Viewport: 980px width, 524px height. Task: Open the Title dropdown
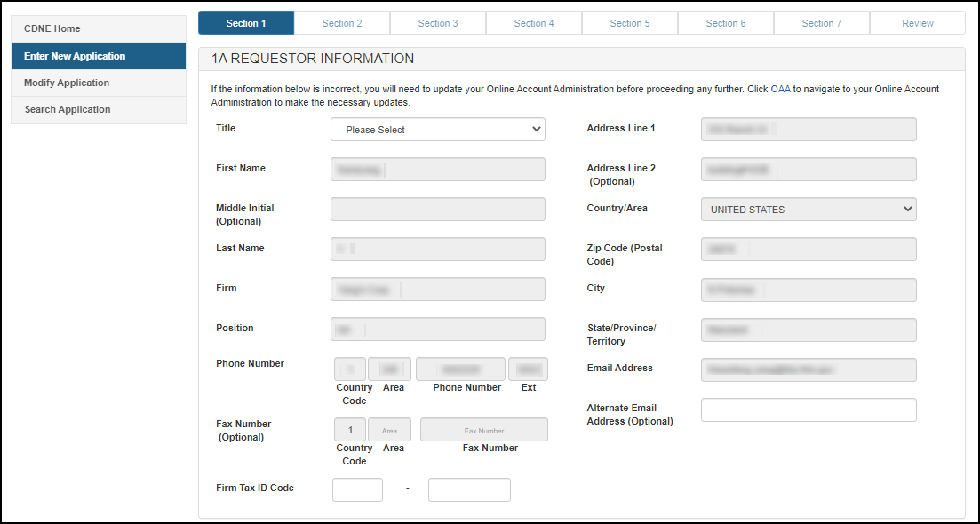pyautogui.click(x=437, y=130)
